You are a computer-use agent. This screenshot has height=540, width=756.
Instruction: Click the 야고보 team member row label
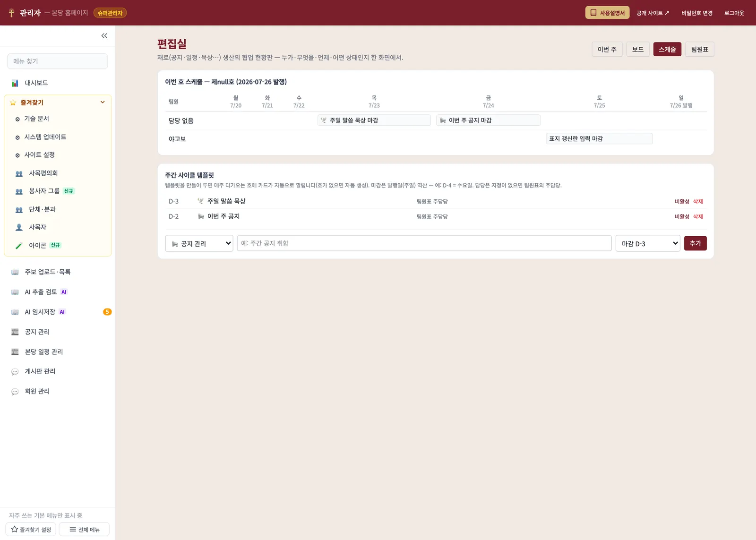177,139
